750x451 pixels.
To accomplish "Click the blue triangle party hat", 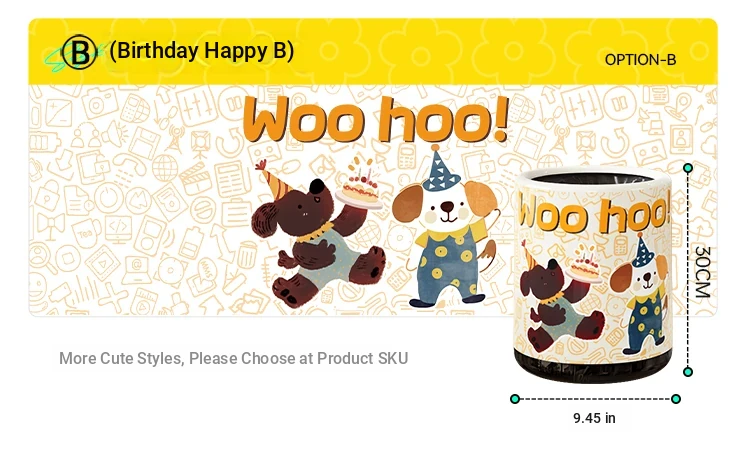I will pyautogui.click(x=440, y=168).
